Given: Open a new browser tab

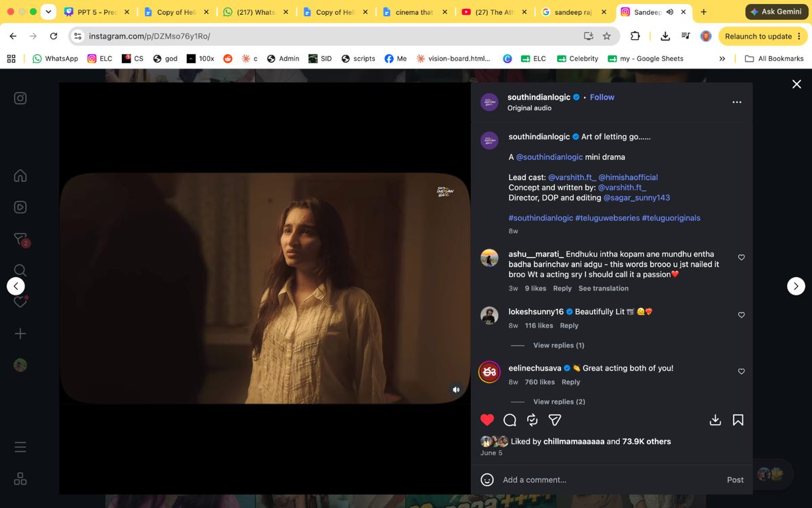Looking at the screenshot, I should click(704, 12).
